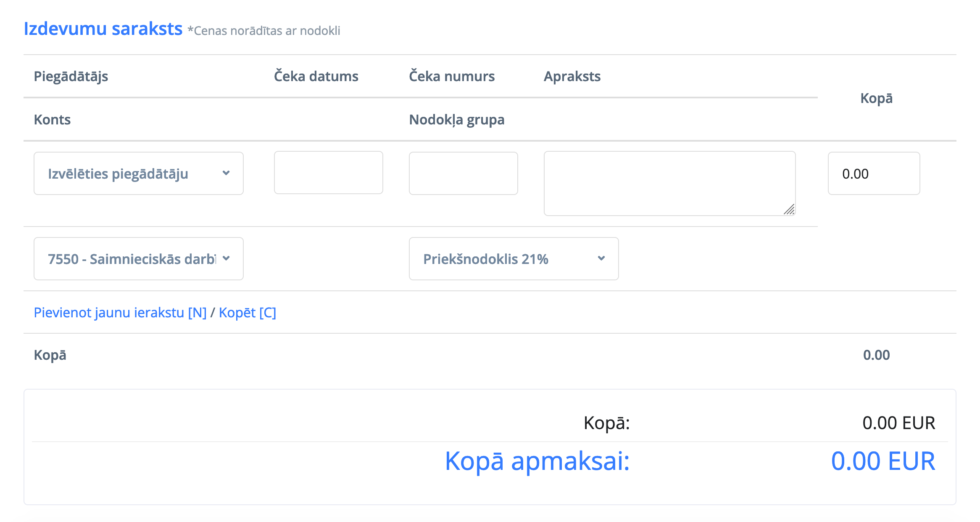Click the Kopā amount field showing 0.00
The image size is (980, 522).
pos(873,174)
